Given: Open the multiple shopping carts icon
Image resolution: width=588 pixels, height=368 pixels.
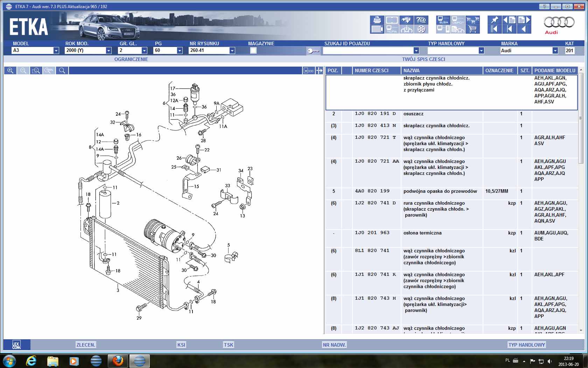Looking at the screenshot, I should coord(472,20).
